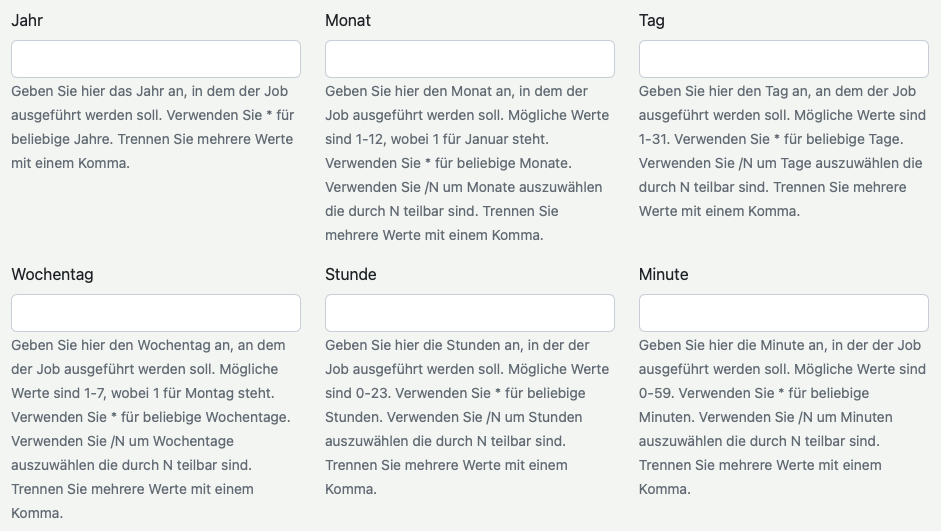Focus the Monat text field

[469, 59]
